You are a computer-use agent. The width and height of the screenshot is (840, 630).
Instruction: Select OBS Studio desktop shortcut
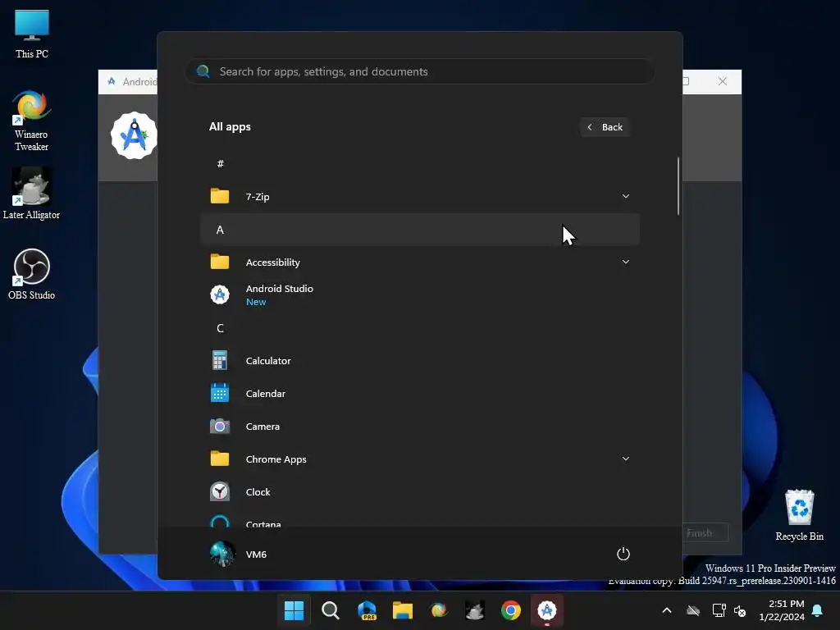[x=32, y=274]
